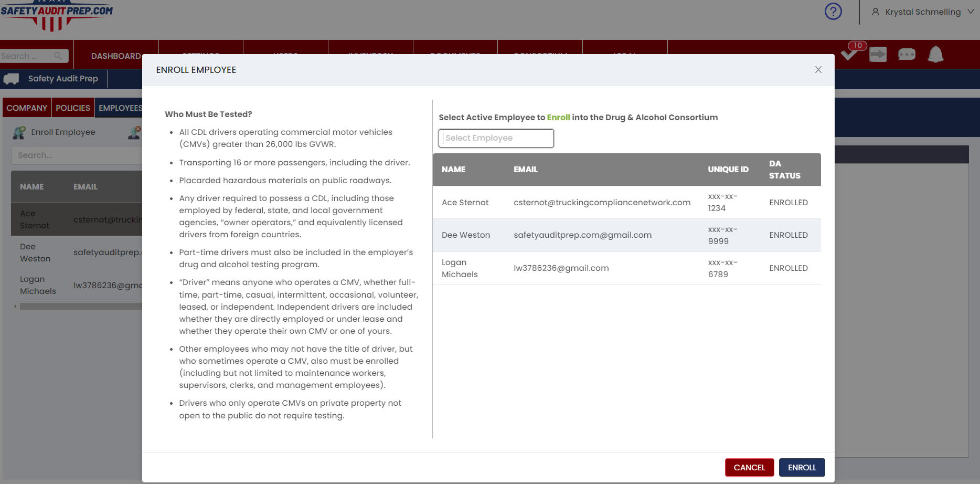Switch to the Policies tab
Image resolution: width=980 pixels, height=484 pixels.
click(73, 108)
